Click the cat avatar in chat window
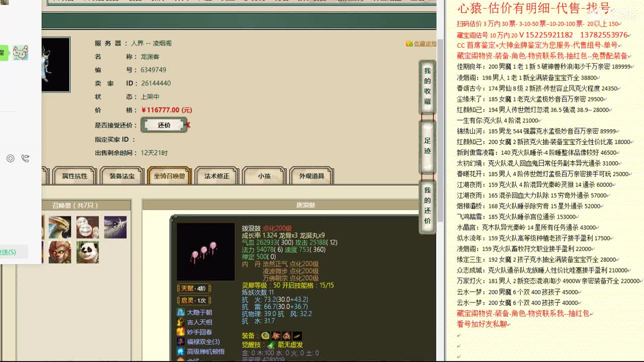 point(20,52)
